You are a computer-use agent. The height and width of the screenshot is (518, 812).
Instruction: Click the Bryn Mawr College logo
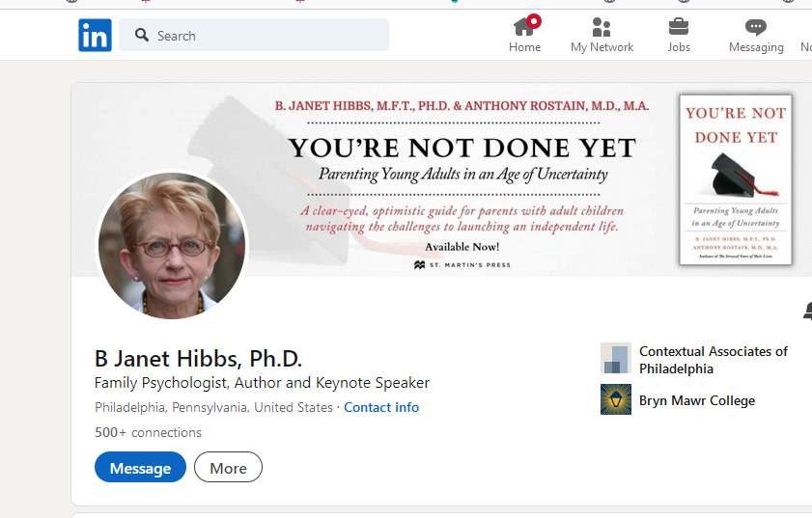coord(616,399)
